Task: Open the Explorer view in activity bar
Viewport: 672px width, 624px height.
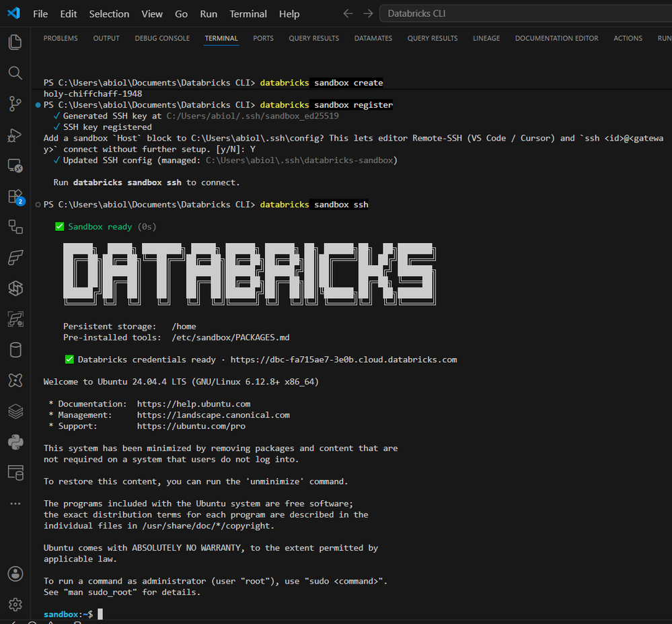Action: [x=15, y=42]
